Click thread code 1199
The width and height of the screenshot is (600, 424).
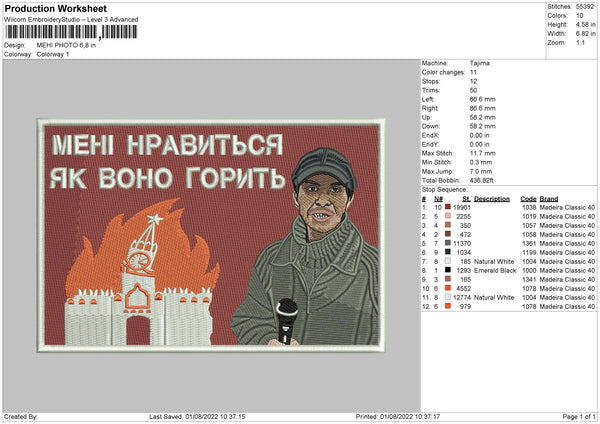click(529, 253)
